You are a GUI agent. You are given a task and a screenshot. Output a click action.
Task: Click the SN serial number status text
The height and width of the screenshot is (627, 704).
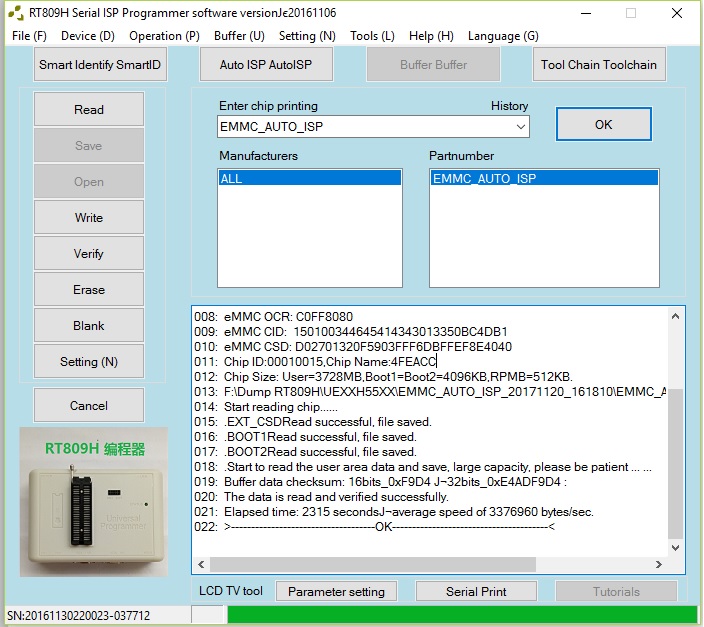[79, 615]
